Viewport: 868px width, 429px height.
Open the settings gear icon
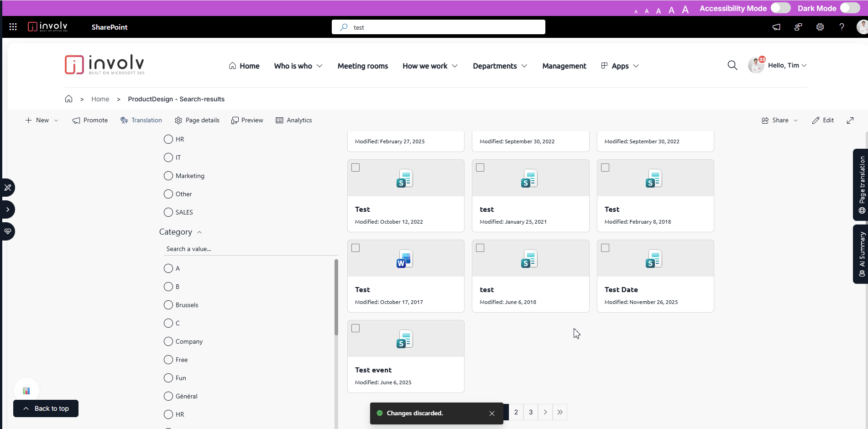point(820,27)
